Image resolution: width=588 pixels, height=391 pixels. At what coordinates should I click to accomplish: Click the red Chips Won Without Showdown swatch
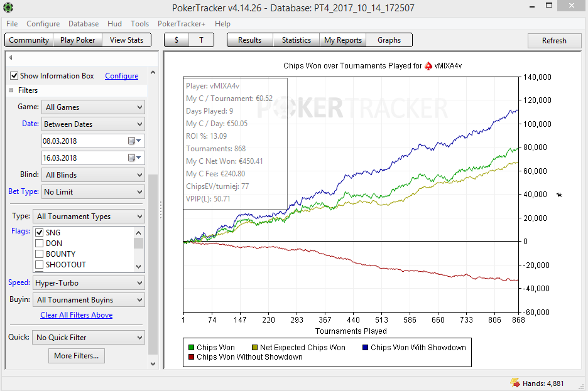coord(191,357)
